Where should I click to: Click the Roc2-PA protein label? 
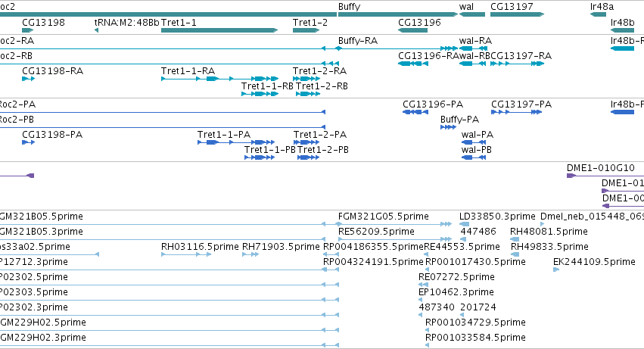coord(17,104)
